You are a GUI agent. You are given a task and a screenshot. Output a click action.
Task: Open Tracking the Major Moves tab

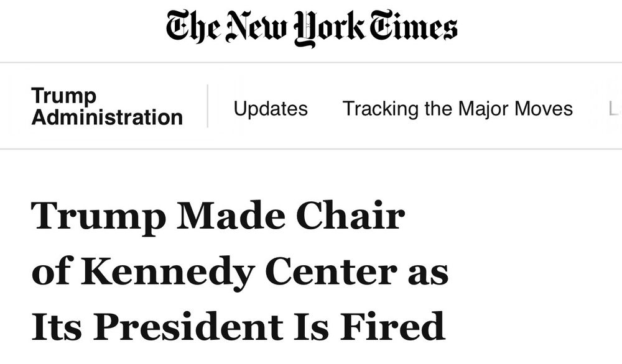[x=458, y=109]
